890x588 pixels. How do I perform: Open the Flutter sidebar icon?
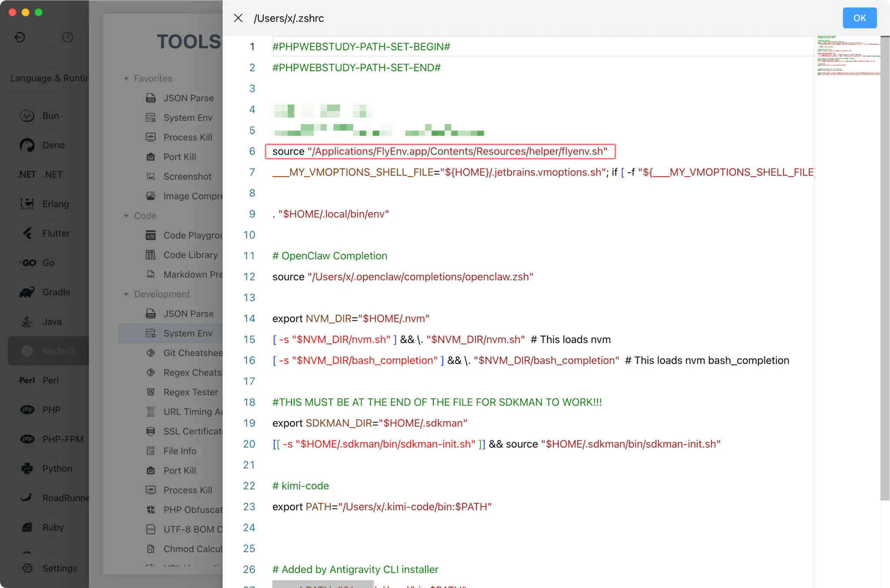point(27,233)
